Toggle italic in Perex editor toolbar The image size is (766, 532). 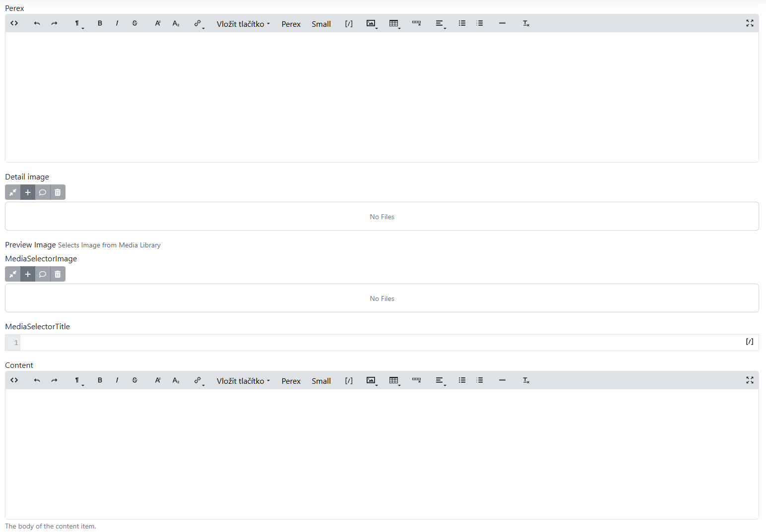pos(117,23)
